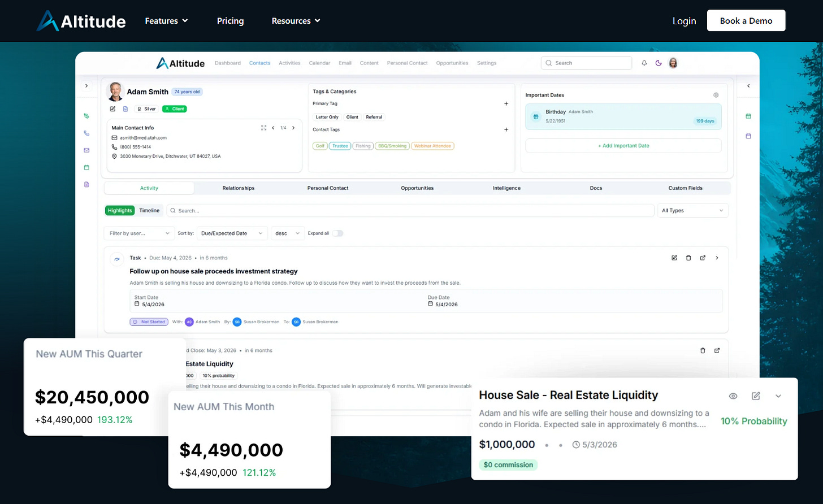Go to Activities in the app navigation
The height and width of the screenshot is (504, 823).
pyautogui.click(x=289, y=63)
